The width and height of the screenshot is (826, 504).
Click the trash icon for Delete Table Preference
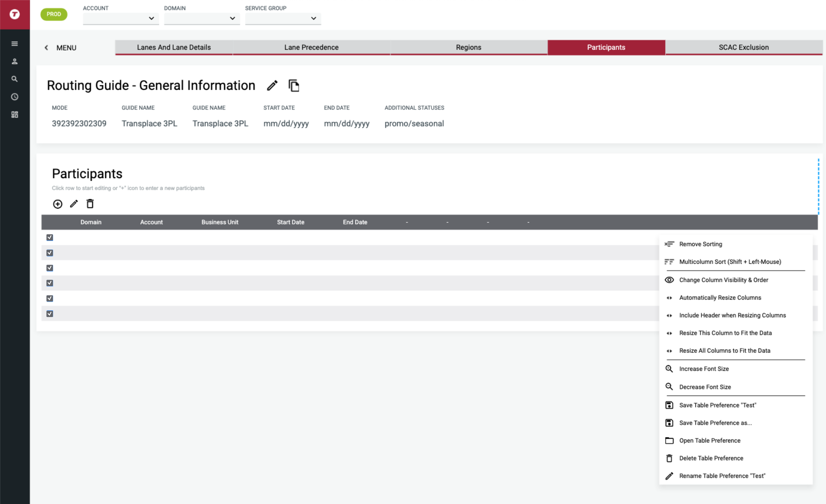click(x=669, y=458)
